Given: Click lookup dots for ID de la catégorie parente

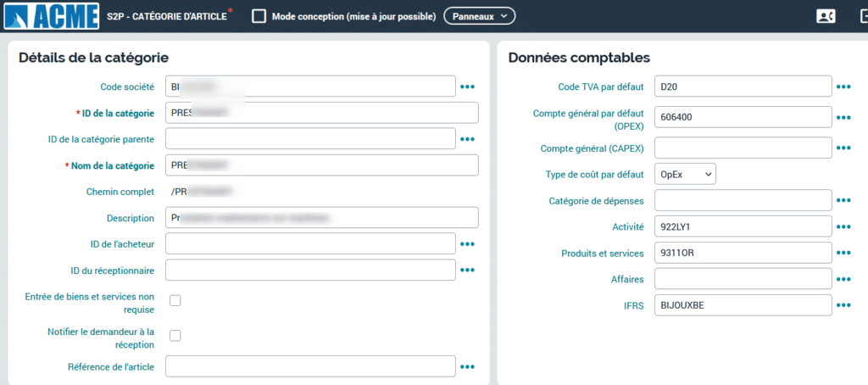Looking at the screenshot, I should (468, 139).
